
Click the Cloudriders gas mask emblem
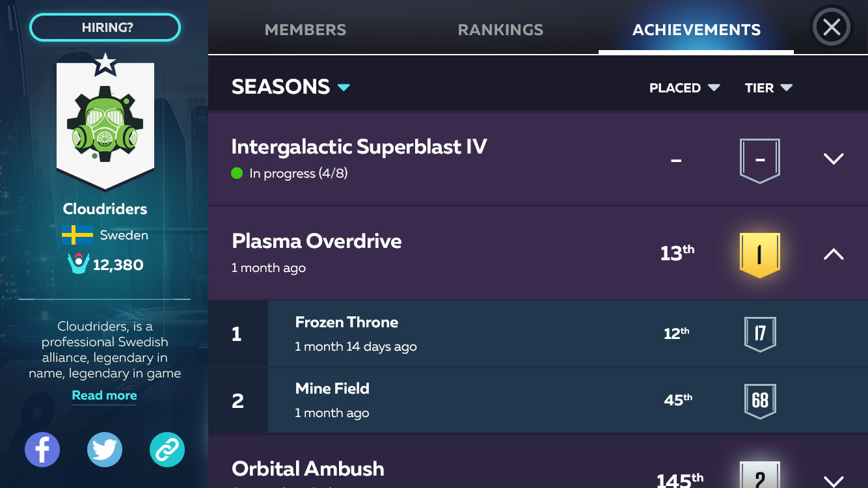(105, 123)
